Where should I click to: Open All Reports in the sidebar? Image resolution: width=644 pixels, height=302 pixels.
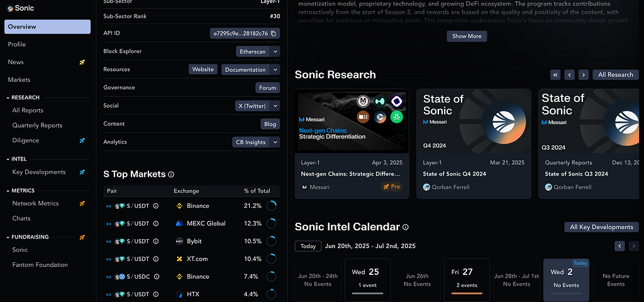coord(28,111)
